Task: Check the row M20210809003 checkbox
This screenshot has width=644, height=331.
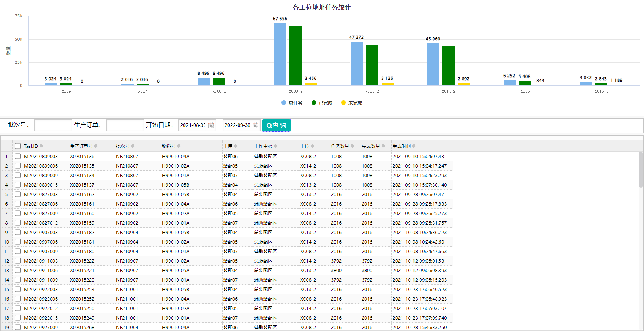Action: 17,156
